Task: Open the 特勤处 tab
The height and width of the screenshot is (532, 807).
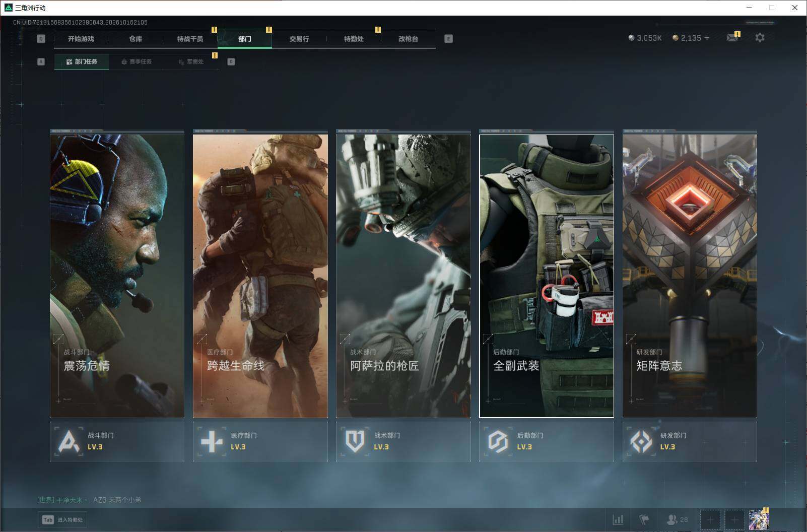Action: pyautogui.click(x=354, y=39)
